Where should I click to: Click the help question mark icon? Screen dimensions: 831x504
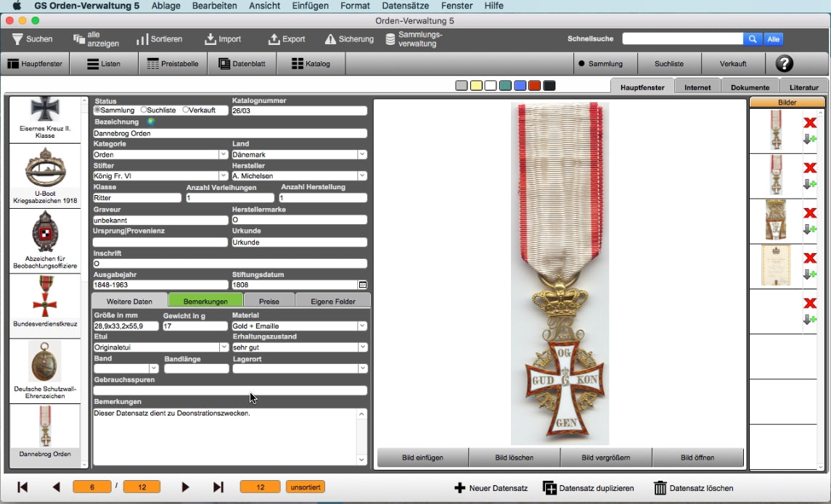(784, 64)
